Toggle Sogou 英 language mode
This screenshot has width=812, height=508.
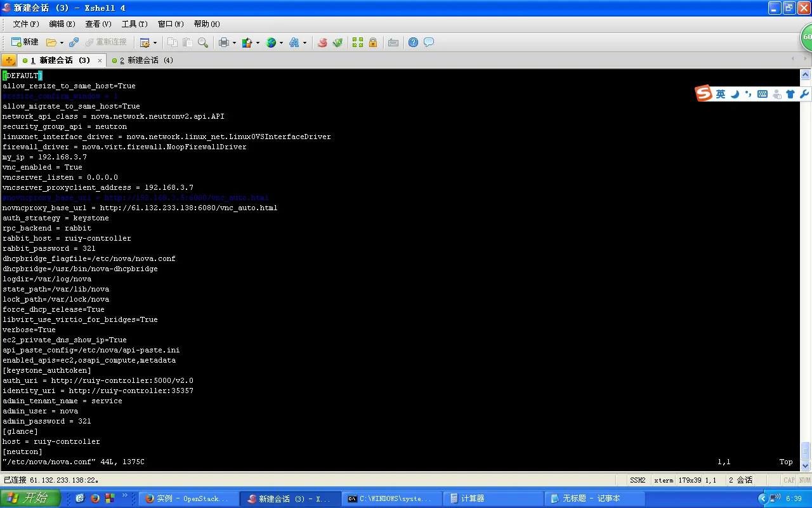coord(721,94)
